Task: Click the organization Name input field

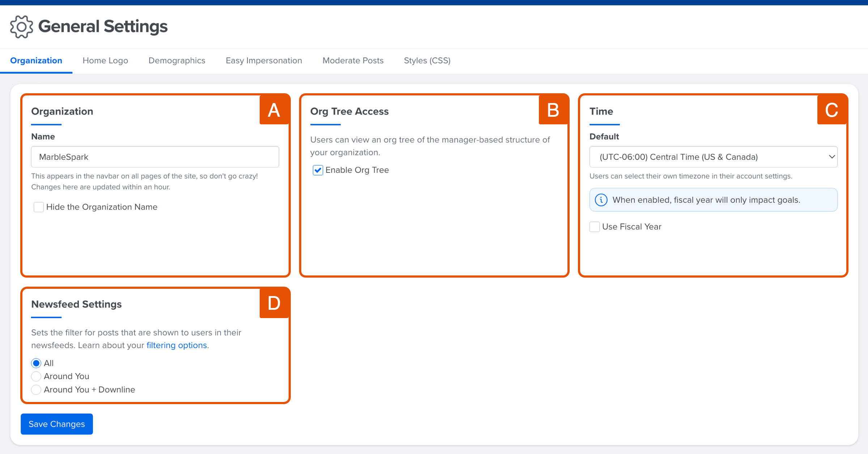Action: tap(155, 157)
